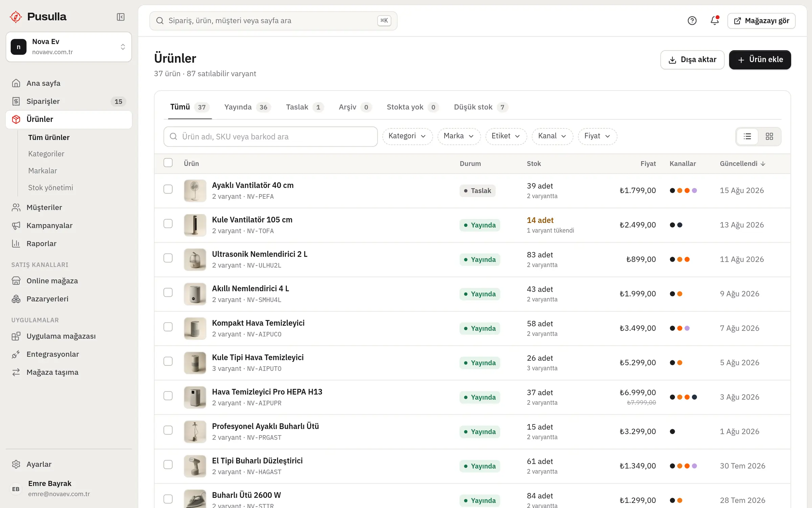This screenshot has width=812, height=508.
Task: Focus the product name, SKU or barcode search field
Action: click(x=271, y=136)
